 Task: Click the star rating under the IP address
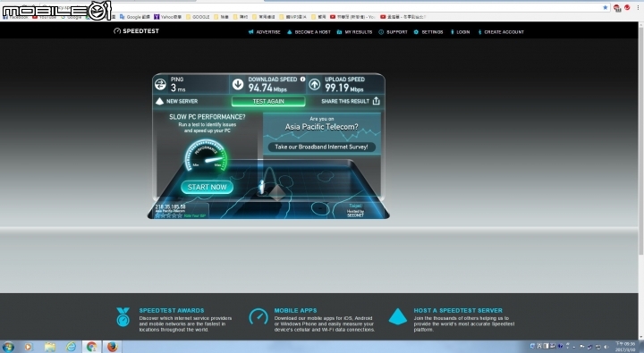coord(169,215)
